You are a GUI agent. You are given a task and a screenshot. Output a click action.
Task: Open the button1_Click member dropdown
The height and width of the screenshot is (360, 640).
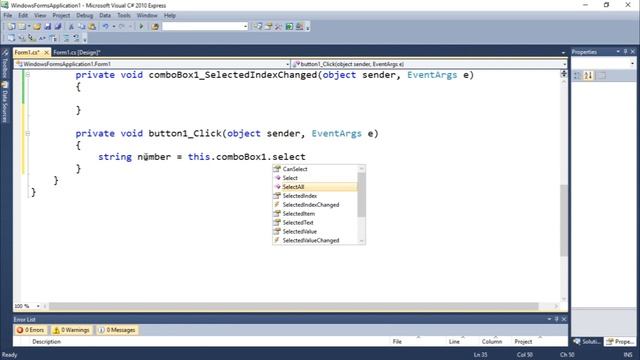(x=564, y=64)
